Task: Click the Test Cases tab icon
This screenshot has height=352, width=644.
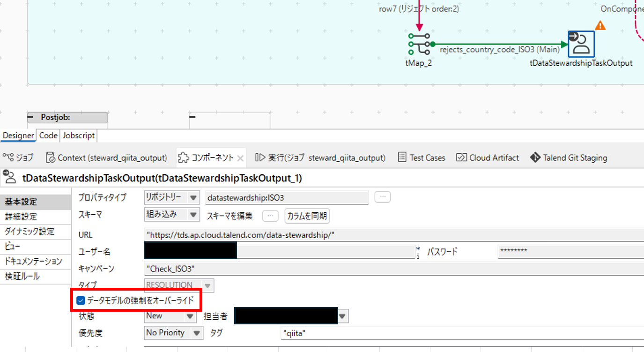Action: tap(402, 157)
